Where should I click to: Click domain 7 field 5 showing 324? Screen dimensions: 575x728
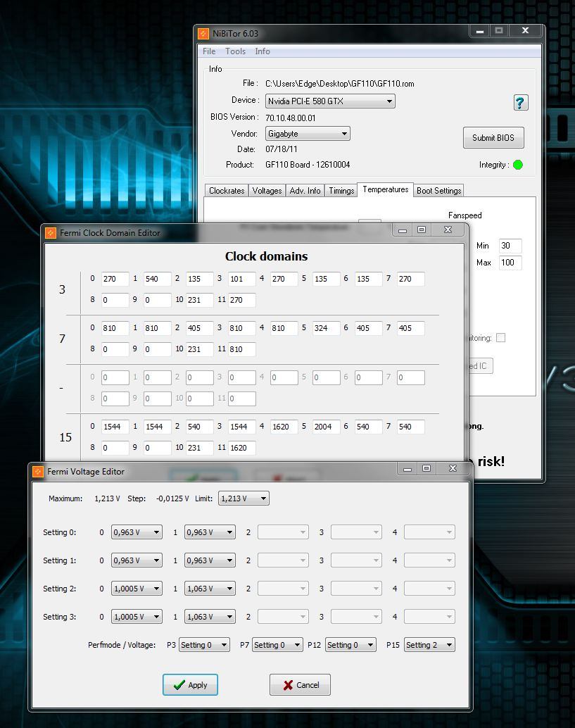[327, 328]
